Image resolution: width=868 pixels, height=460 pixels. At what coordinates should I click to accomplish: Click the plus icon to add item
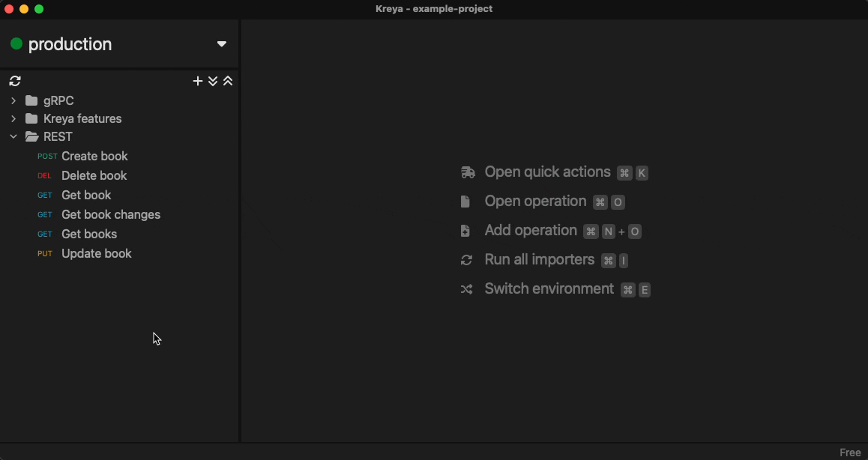tap(198, 81)
